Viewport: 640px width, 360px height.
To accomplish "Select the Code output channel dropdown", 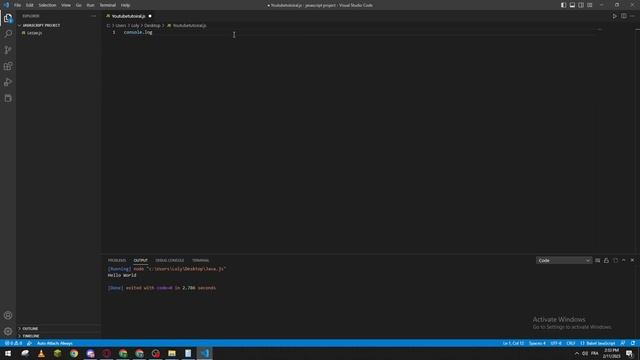I will click(x=564, y=260).
